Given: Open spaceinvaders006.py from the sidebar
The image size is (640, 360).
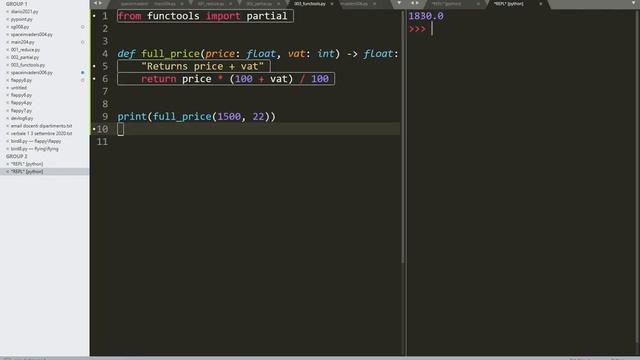Looking at the screenshot, I should point(31,73).
